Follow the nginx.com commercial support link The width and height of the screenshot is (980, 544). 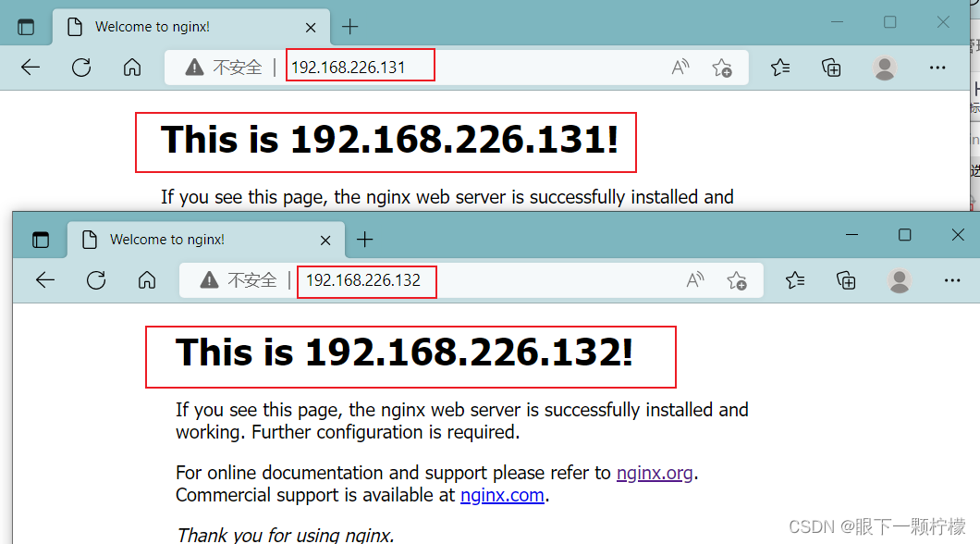pos(502,495)
